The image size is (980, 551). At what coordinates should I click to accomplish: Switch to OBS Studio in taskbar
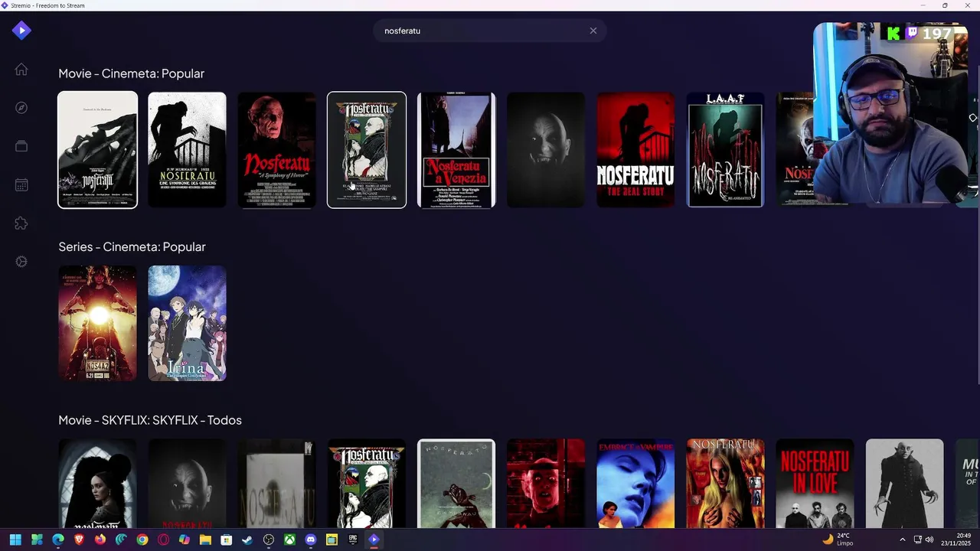tap(269, 540)
